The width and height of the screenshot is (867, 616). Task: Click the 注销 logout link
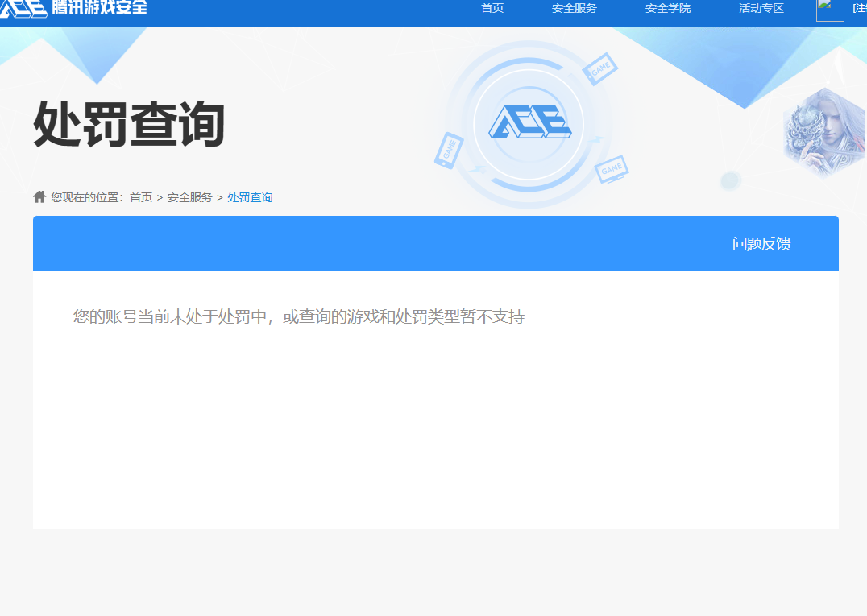[859, 9]
